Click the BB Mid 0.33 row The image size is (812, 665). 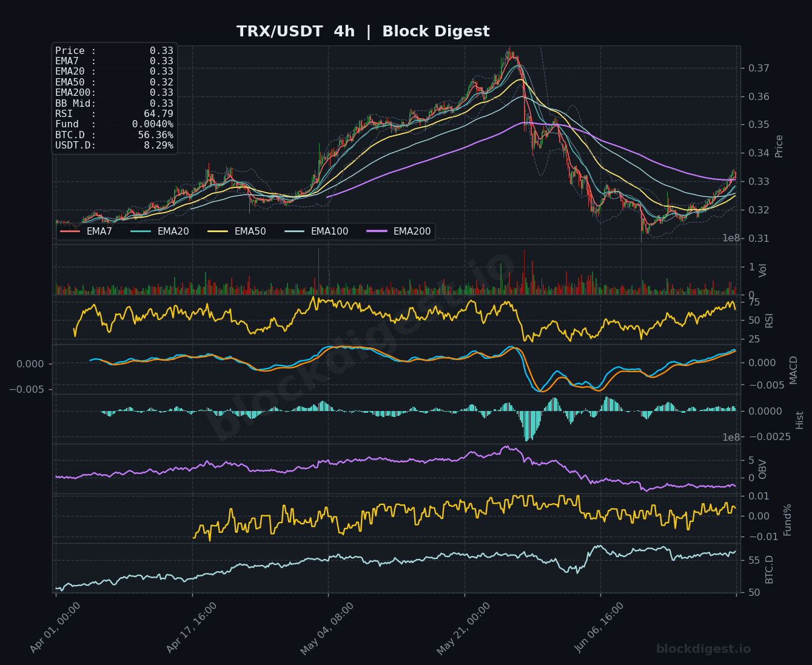(114, 104)
